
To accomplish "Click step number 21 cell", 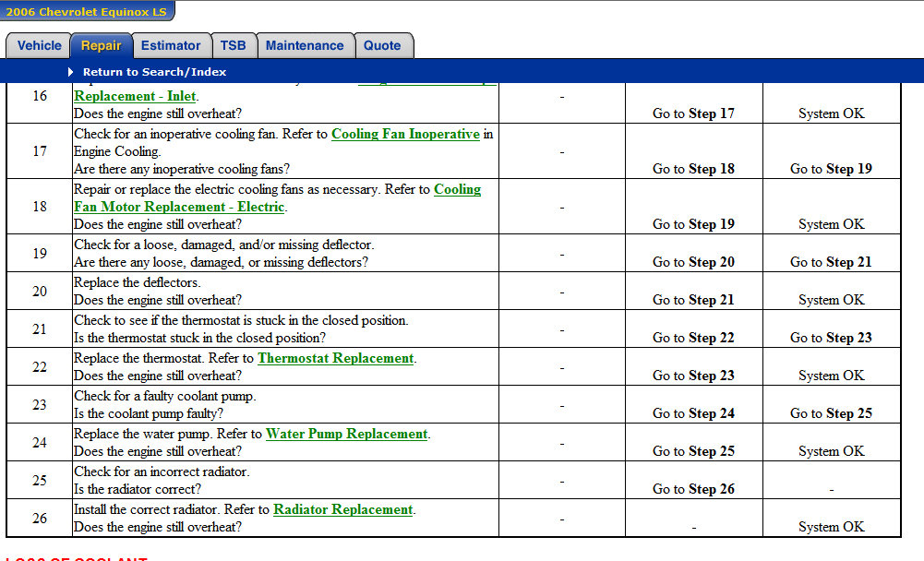I will tap(40, 328).
